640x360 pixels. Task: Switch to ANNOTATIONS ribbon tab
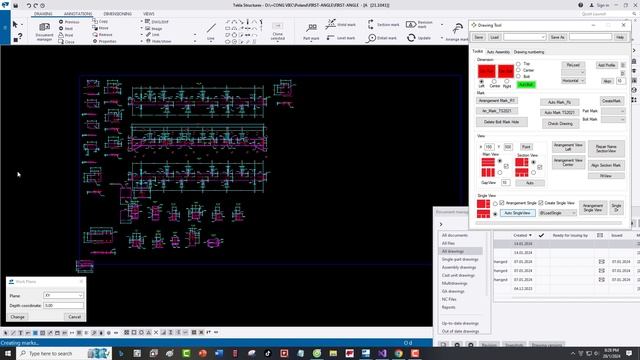[x=78, y=14]
